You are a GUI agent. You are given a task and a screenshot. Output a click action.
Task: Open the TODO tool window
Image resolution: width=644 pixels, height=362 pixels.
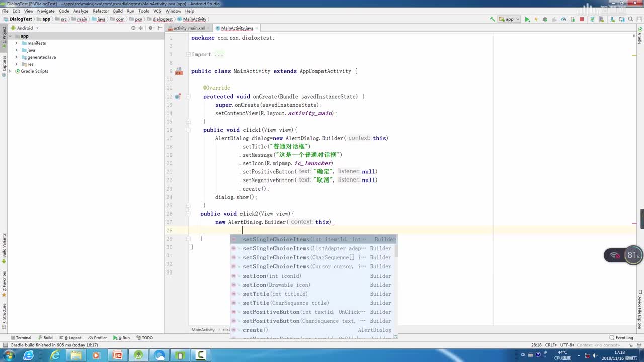coord(144,338)
